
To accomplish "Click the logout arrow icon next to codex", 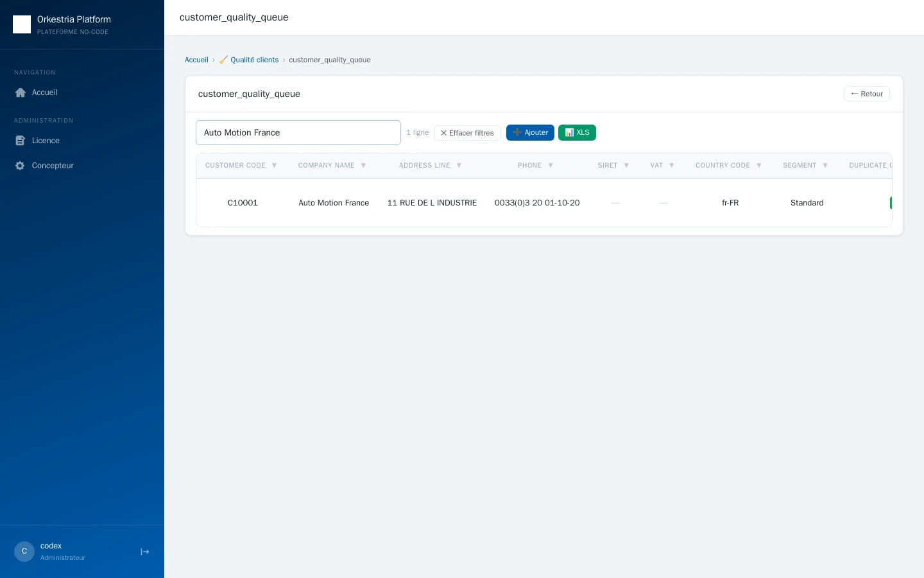I will (145, 552).
